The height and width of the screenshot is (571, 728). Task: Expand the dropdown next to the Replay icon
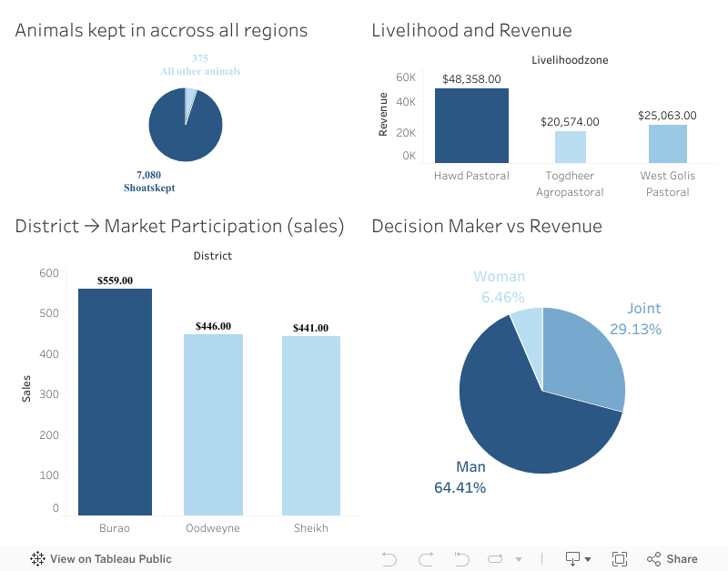521,558
